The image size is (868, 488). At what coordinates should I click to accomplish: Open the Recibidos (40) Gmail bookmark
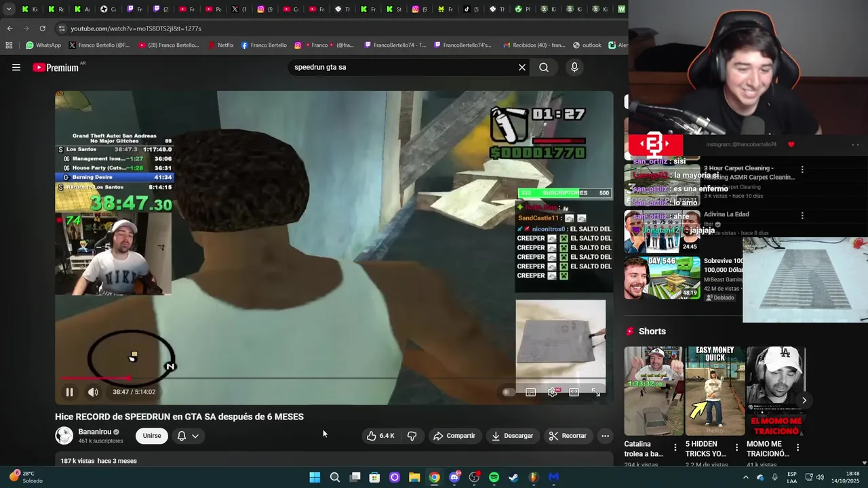[x=534, y=45]
